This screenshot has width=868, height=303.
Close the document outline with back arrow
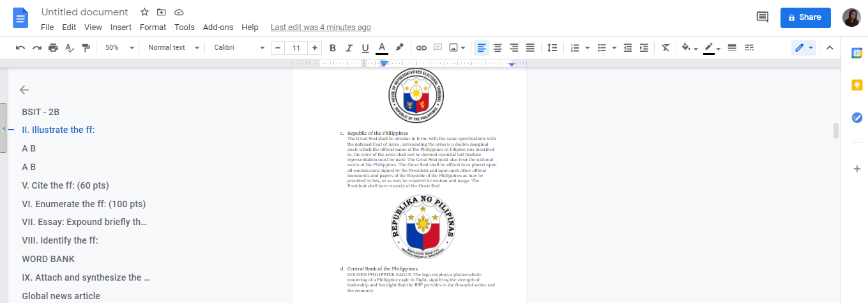24,89
